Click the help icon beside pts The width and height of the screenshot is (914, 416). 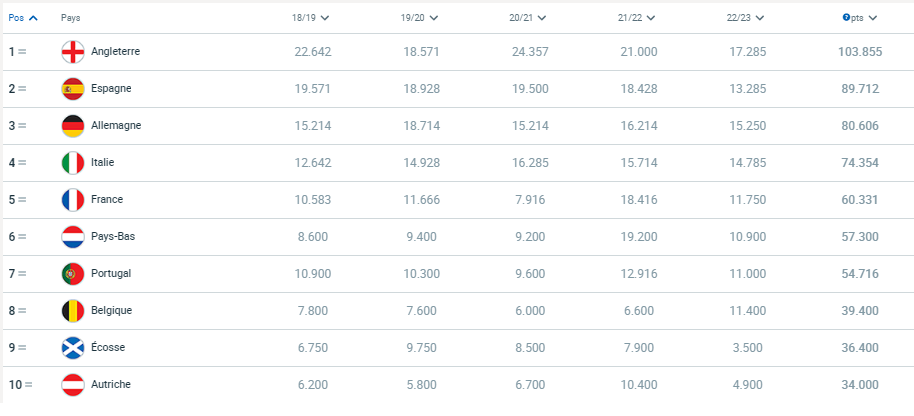coord(846,17)
